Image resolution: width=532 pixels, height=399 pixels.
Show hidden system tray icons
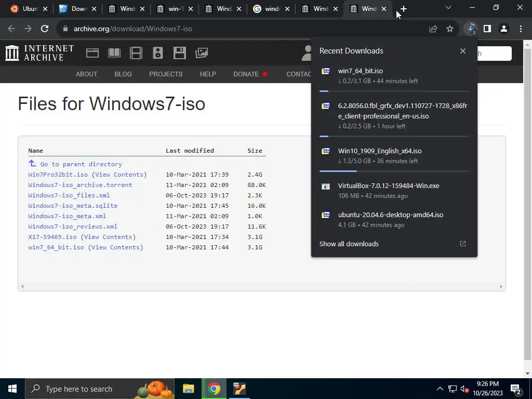click(440, 389)
